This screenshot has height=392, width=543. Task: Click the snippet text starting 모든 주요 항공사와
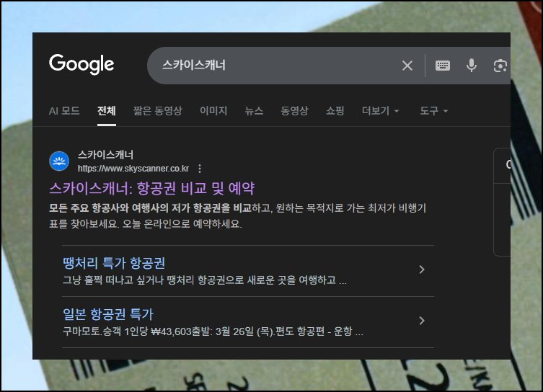click(x=237, y=216)
